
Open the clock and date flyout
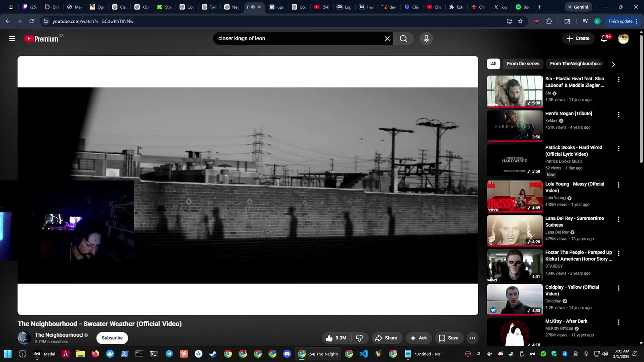click(x=622, y=354)
